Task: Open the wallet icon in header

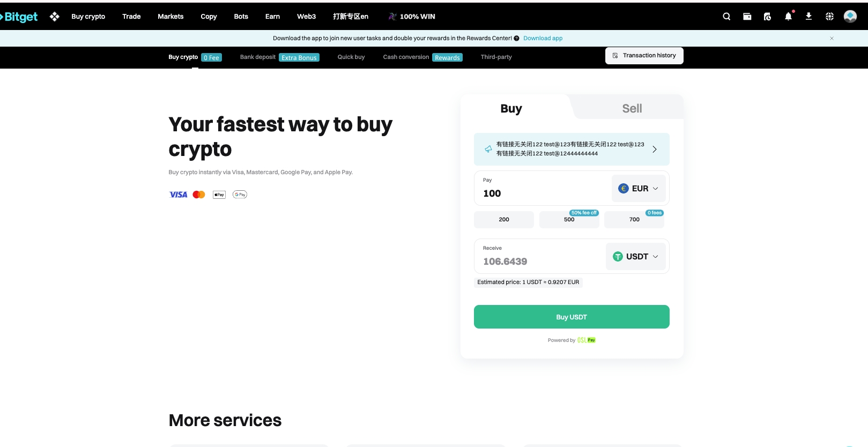Action: [747, 17]
